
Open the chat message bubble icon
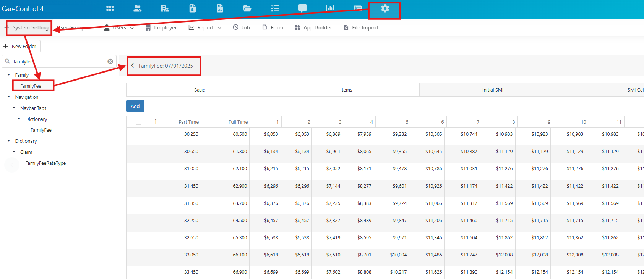click(x=303, y=8)
